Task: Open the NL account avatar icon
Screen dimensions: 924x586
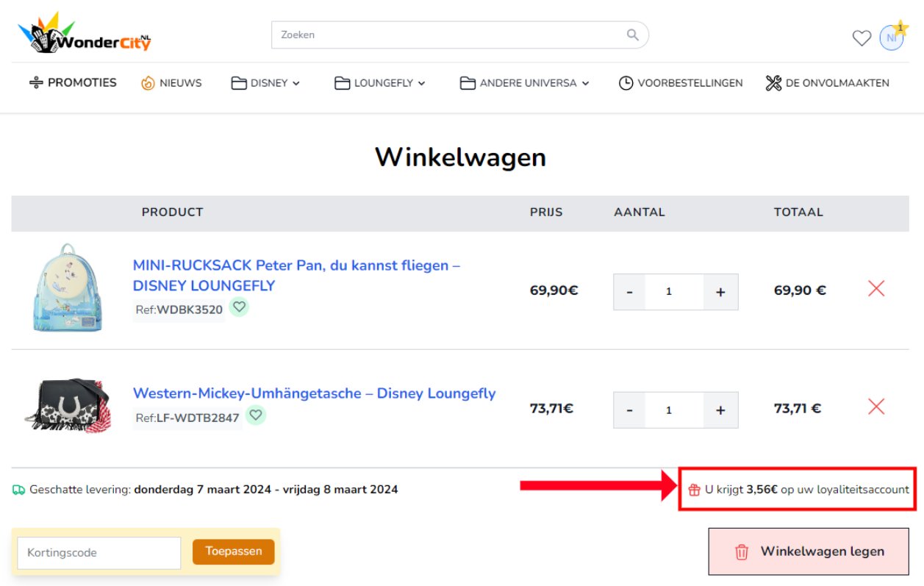Action: (892, 37)
